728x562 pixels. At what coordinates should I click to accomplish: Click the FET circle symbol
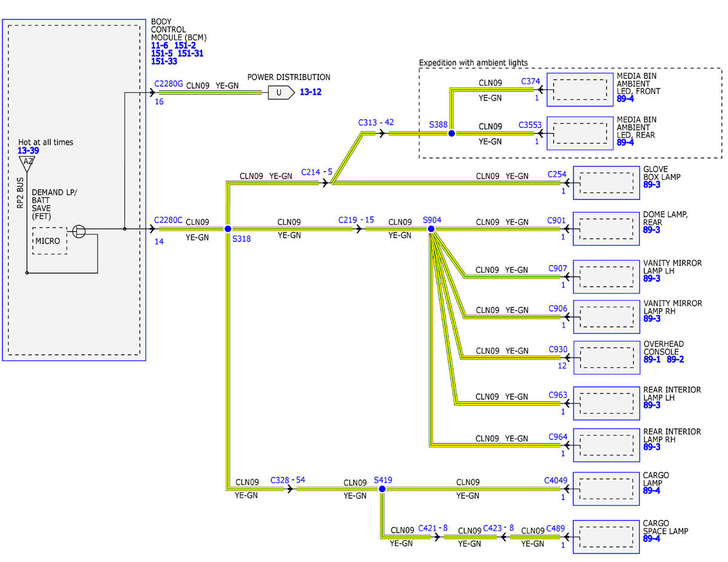78,231
